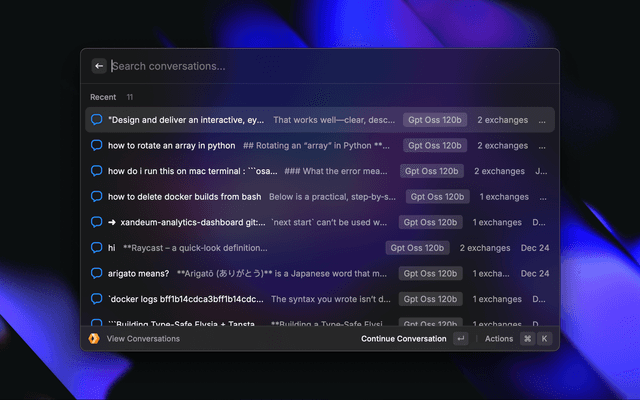Open the Actions menu
The width and height of the screenshot is (640, 400).
[498, 339]
